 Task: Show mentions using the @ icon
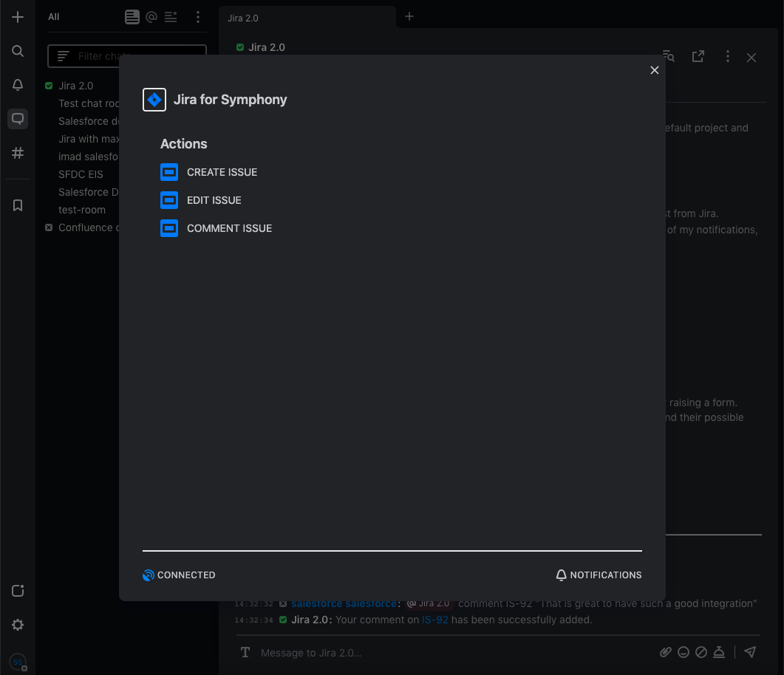click(x=151, y=17)
